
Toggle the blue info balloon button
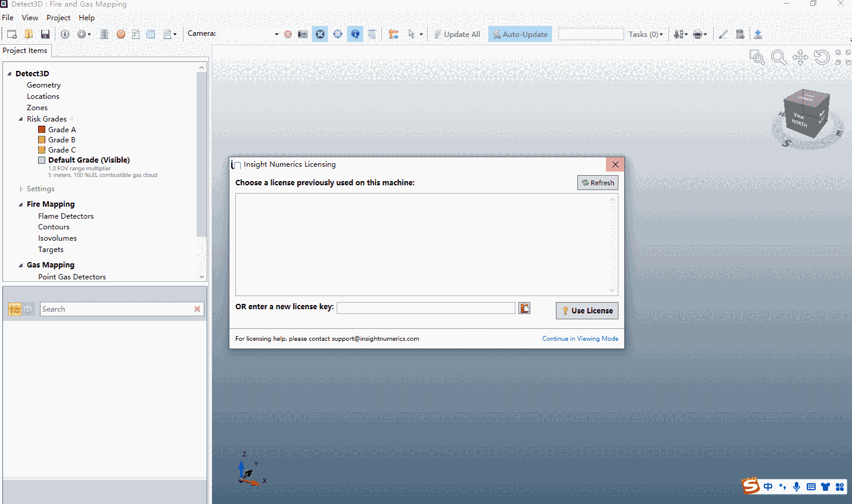pos(355,34)
